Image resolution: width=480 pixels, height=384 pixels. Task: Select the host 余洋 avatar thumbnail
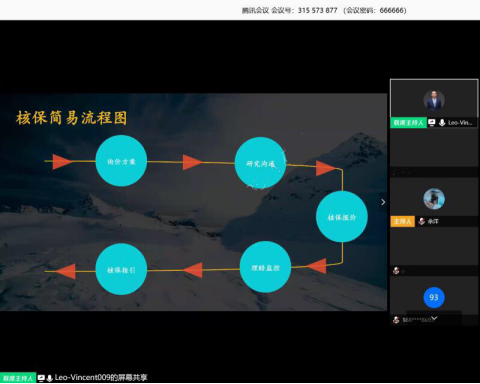click(x=434, y=199)
